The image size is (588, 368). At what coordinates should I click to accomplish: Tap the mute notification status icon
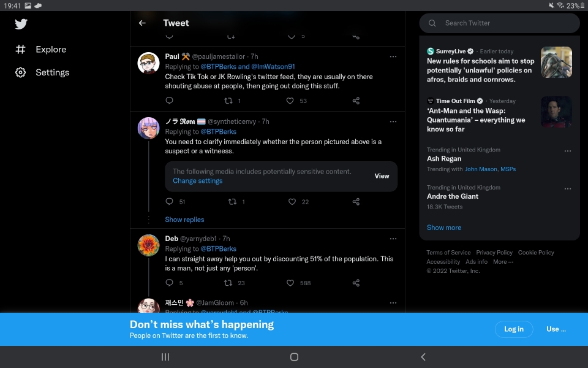[551, 6]
